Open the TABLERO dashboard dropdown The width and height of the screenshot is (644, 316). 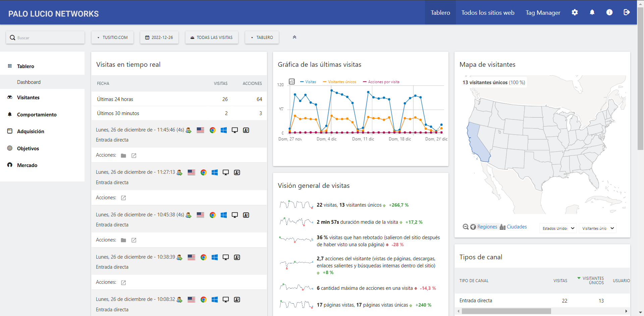pyautogui.click(x=262, y=38)
